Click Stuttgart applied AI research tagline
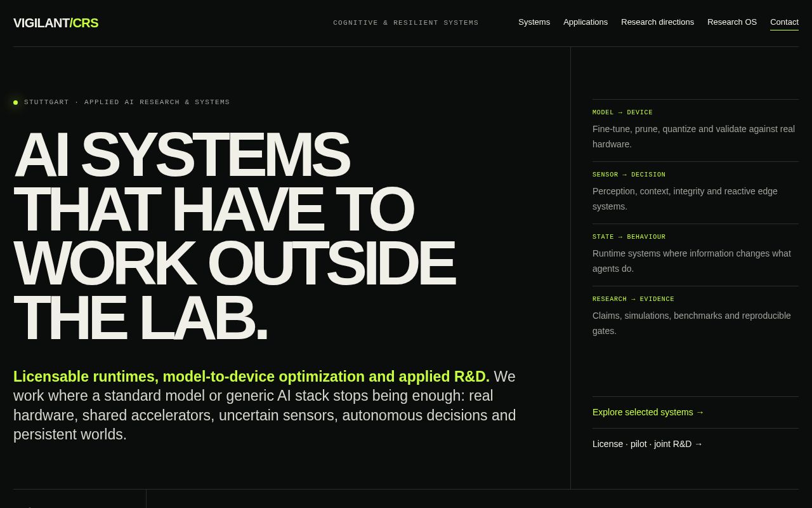The height and width of the screenshot is (508, 812). (x=127, y=102)
